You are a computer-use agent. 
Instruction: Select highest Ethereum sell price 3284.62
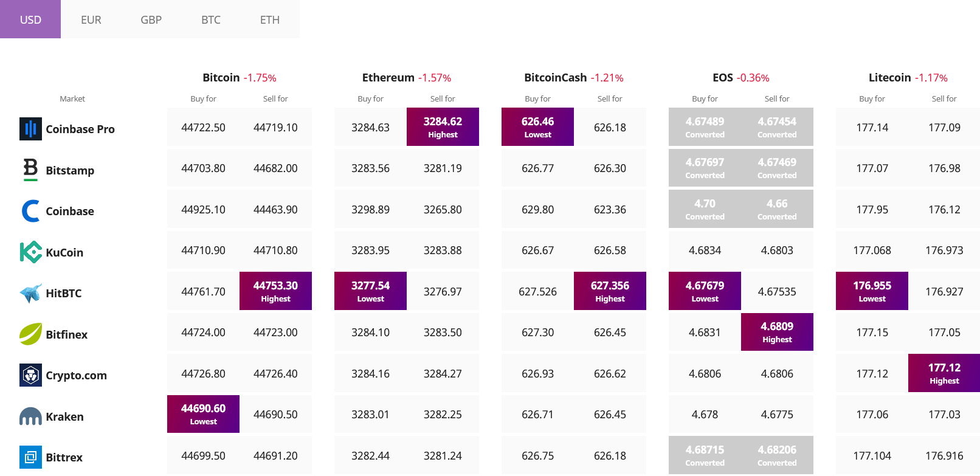[443, 126]
